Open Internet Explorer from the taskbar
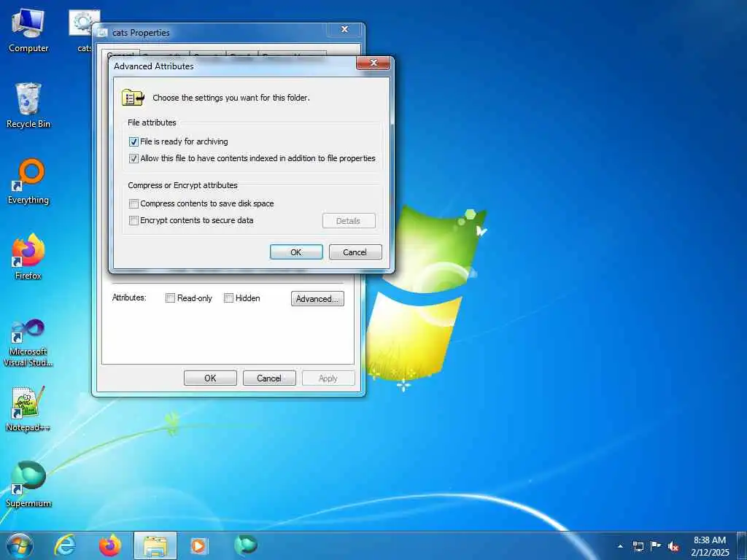Screen dimensions: 747x560 pyautogui.click(x=65, y=545)
